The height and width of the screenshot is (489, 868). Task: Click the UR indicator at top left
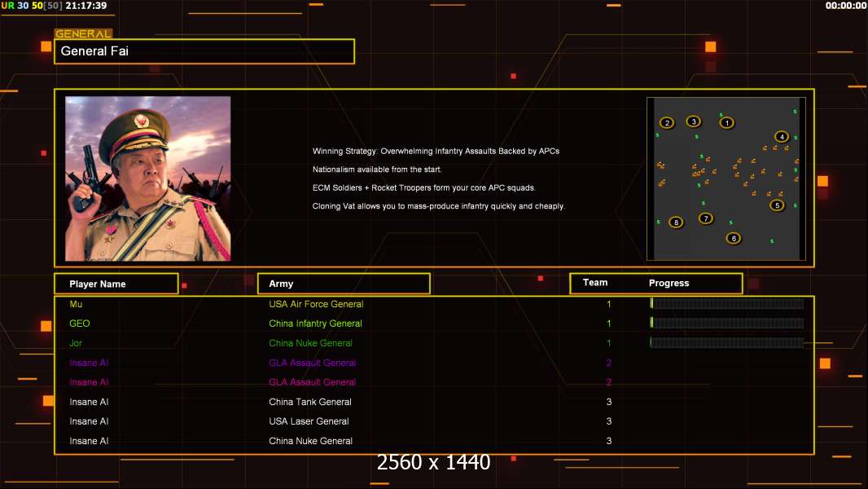pos(8,6)
